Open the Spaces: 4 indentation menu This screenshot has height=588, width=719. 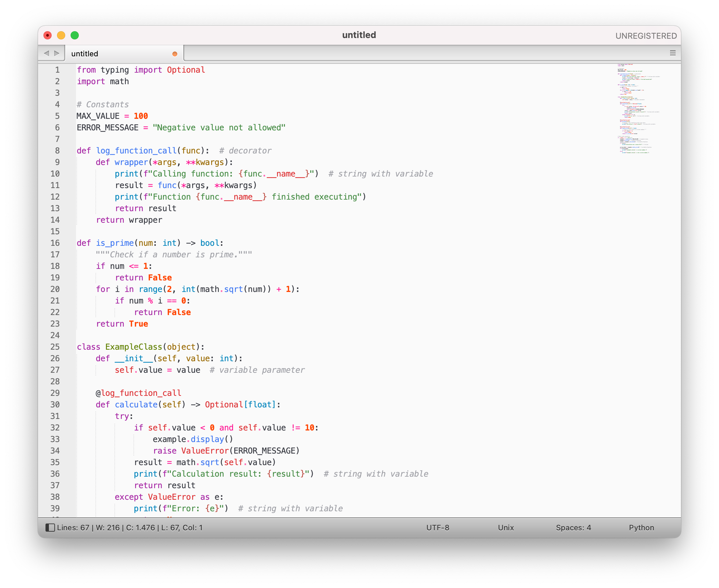point(573,528)
